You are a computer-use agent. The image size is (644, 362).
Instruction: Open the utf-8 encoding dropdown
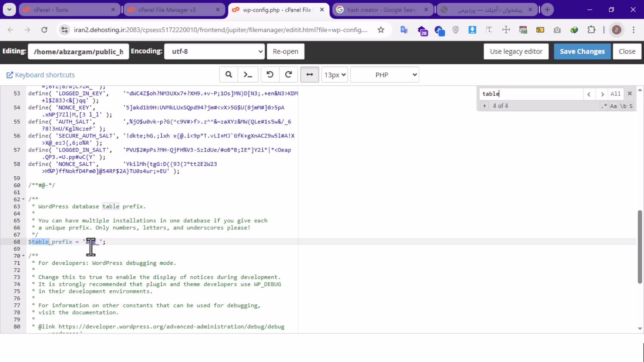point(215,51)
